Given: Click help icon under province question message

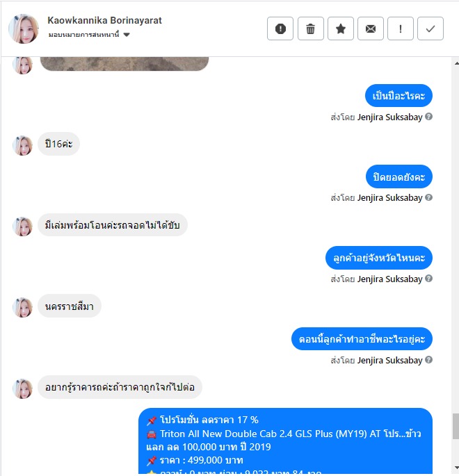Looking at the screenshot, I should click(428, 279).
